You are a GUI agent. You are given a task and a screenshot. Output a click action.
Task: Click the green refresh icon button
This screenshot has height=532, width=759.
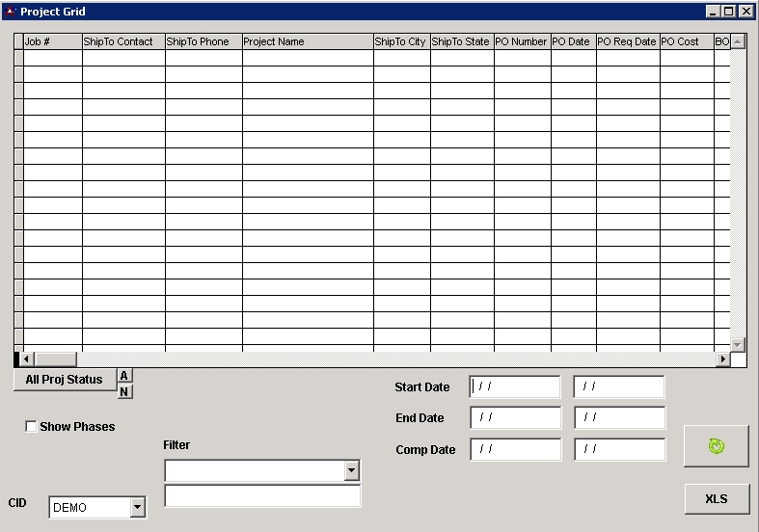(716, 446)
